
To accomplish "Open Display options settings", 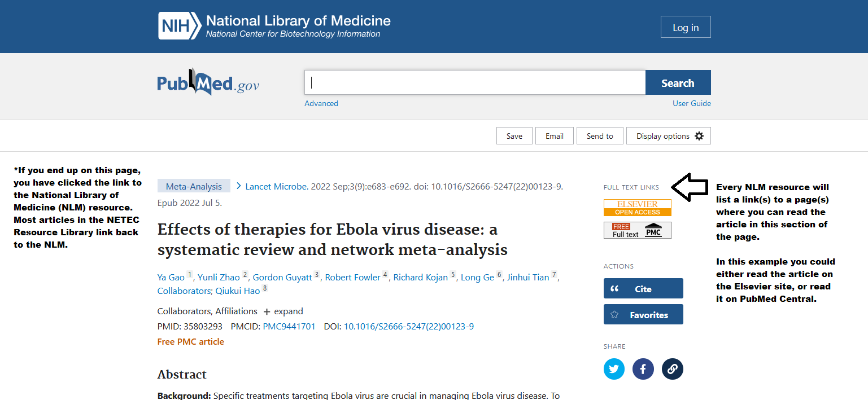I will [x=669, y=136].
